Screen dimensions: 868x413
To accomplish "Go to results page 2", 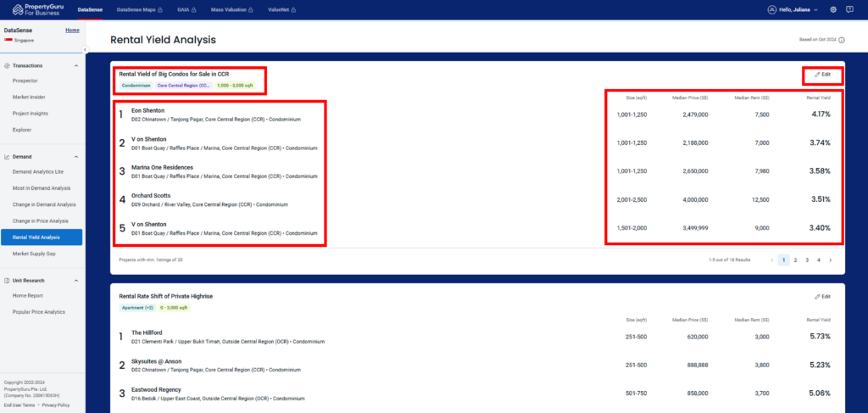I will point(795,260).
